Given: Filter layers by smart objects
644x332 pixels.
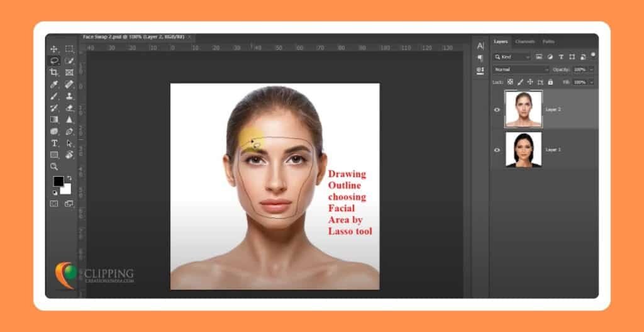Looking at the screenshot, I should pyautogui.click(x=583, y=57).
